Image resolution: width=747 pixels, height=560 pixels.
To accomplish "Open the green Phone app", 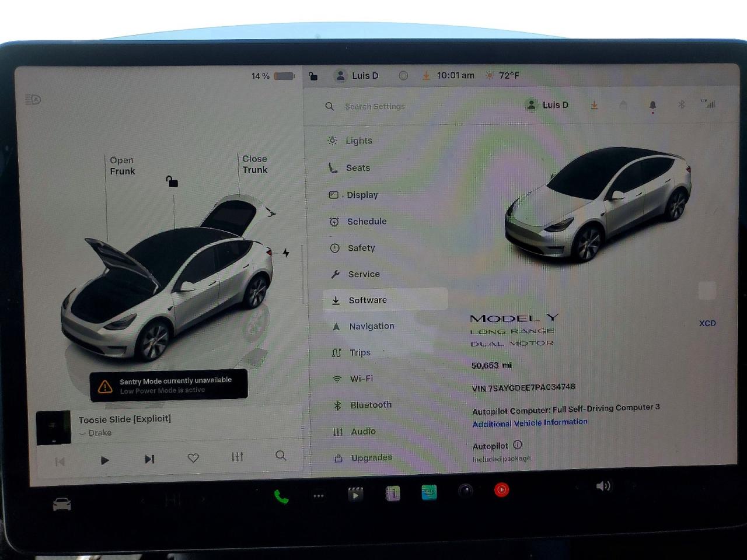I will tap(281, 496).
